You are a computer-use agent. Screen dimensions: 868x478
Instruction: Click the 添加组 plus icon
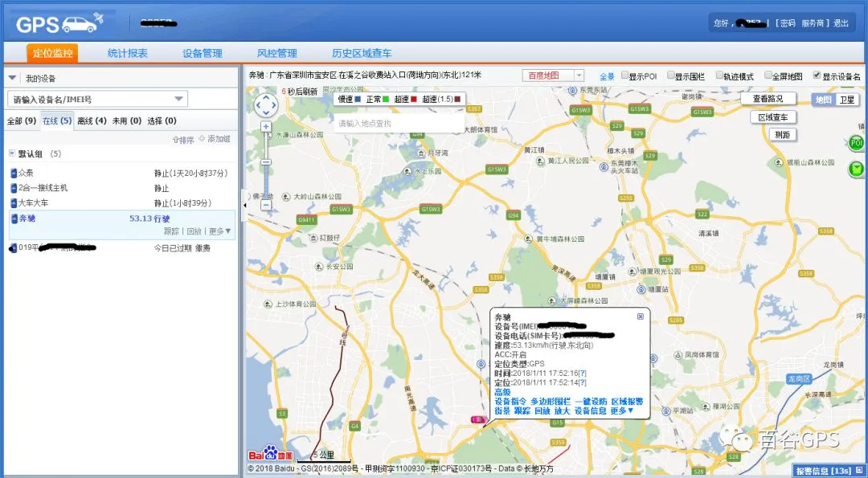click(x=202, y=139)
